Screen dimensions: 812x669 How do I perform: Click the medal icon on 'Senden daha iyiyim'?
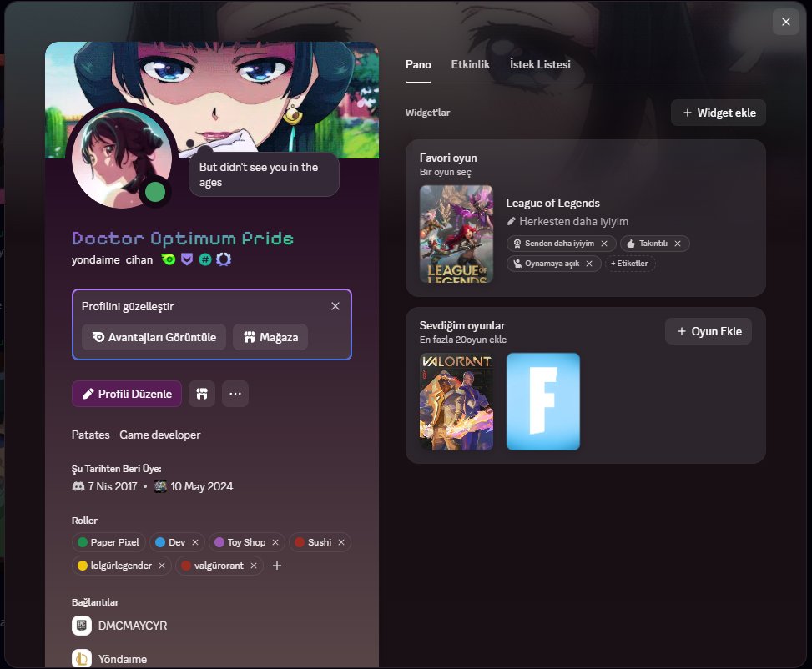(517, 244)
